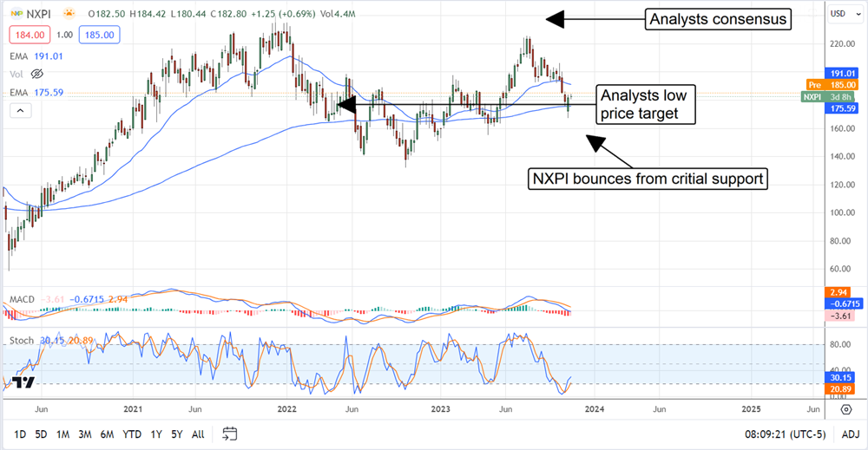Open the USD currency dropdown
Image resolution: width=868 pixels, height=450 pixels.
click(x=838, y=14)
